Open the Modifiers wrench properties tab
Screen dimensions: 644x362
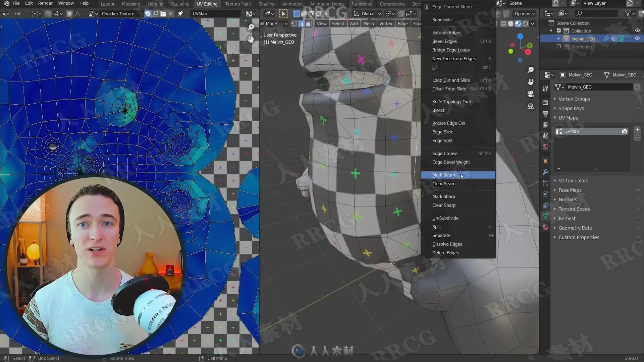[545, 172]
